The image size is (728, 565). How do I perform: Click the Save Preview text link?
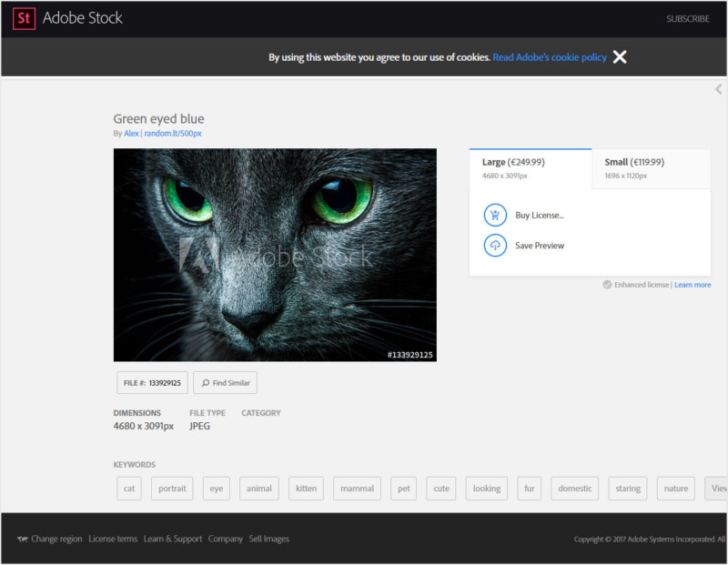540,246
